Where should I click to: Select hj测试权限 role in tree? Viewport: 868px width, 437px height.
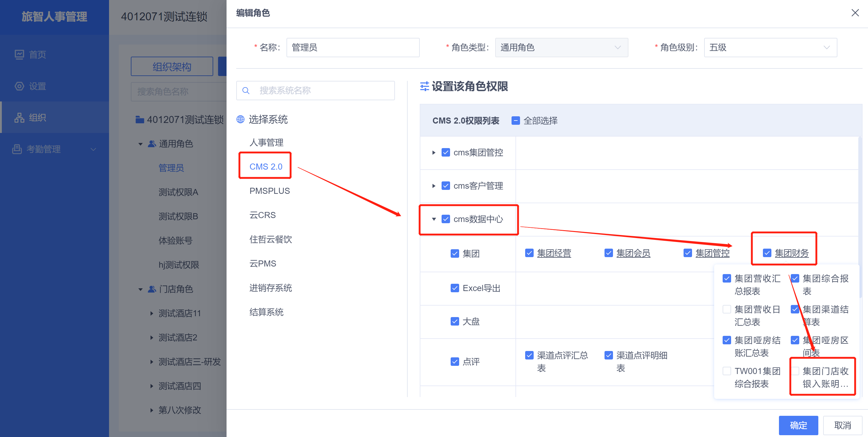pyautogui.click(x=179, y=265)
